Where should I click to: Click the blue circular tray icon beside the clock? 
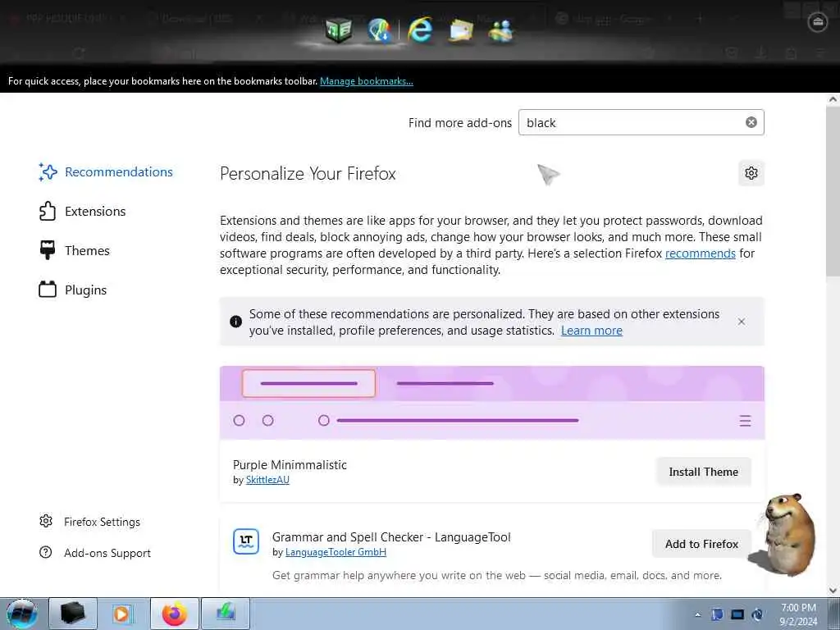pyautogui.click(x=757, y=614)
